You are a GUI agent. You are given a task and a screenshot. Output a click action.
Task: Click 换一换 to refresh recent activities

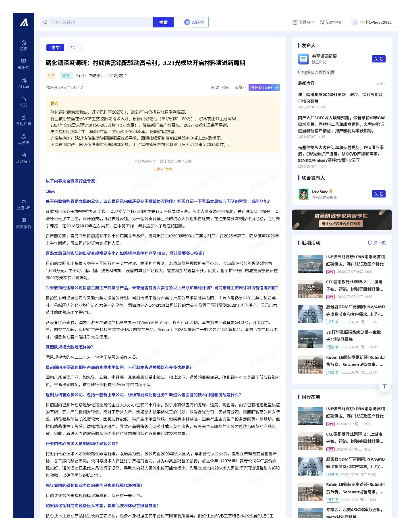[377, 243]
